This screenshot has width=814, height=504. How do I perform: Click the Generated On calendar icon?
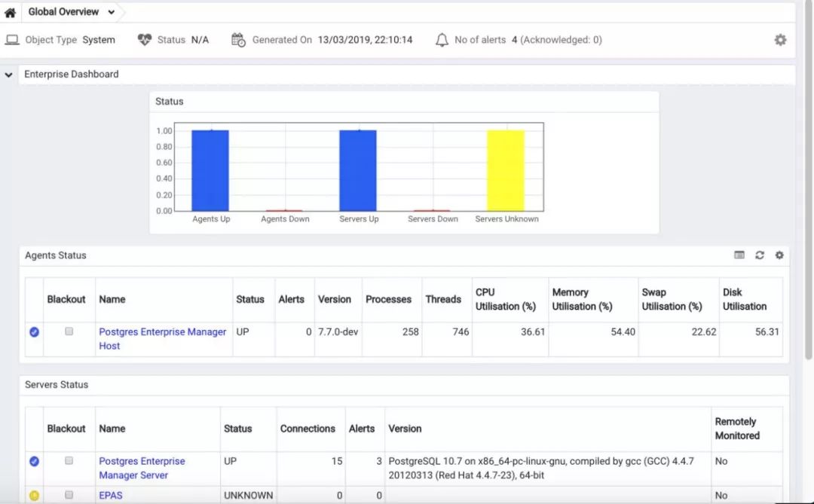click(x=238, y=40)
